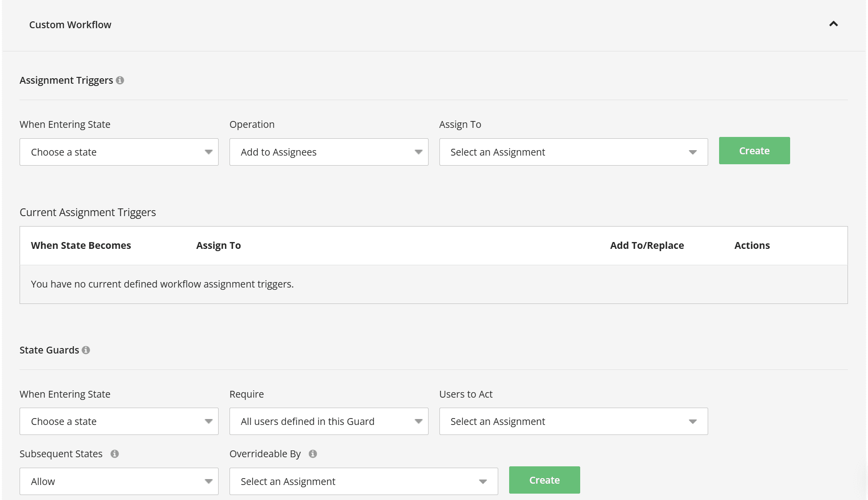Click info icon next to Subsequent States
Viewport: 868px width, 500px height.
coord(115,454)
